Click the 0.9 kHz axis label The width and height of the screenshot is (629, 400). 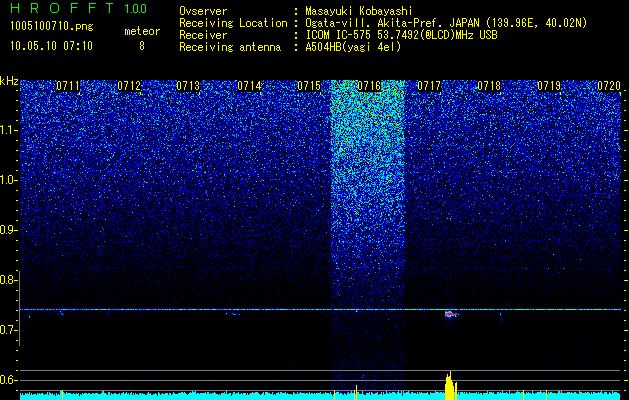pyautogui.click(x=8, y=230)
